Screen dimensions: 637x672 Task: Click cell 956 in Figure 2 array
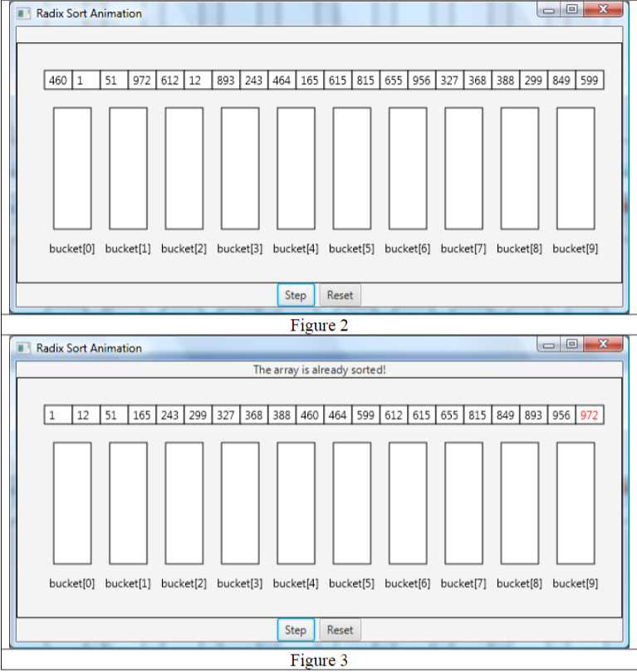tap(422, 80)
